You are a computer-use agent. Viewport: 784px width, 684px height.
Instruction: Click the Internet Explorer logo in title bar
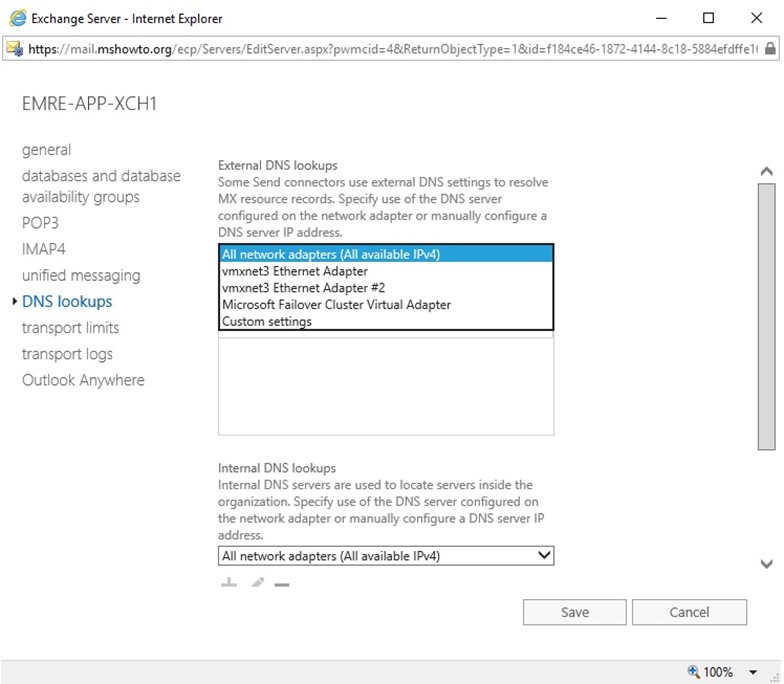pyautogui.click(x=18, y=18)
